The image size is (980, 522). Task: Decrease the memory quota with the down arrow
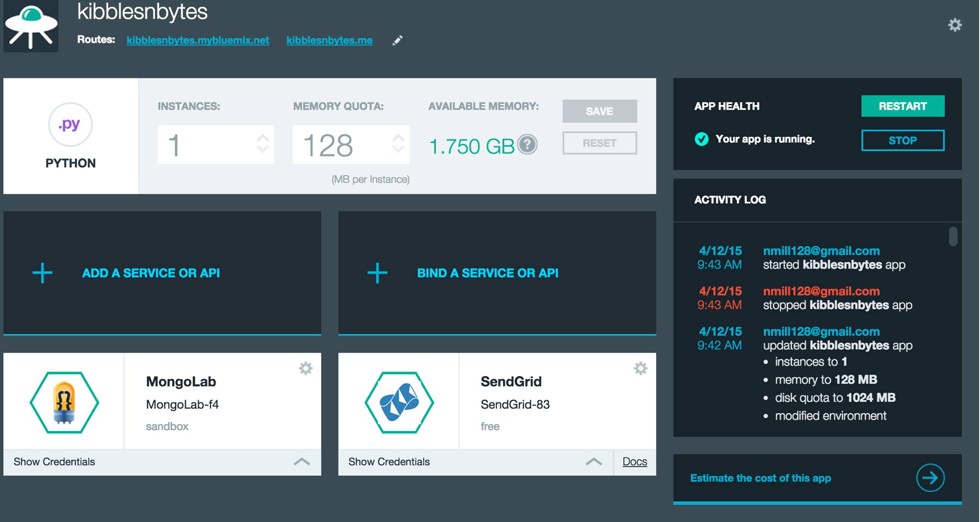click(x=398, y=150)
